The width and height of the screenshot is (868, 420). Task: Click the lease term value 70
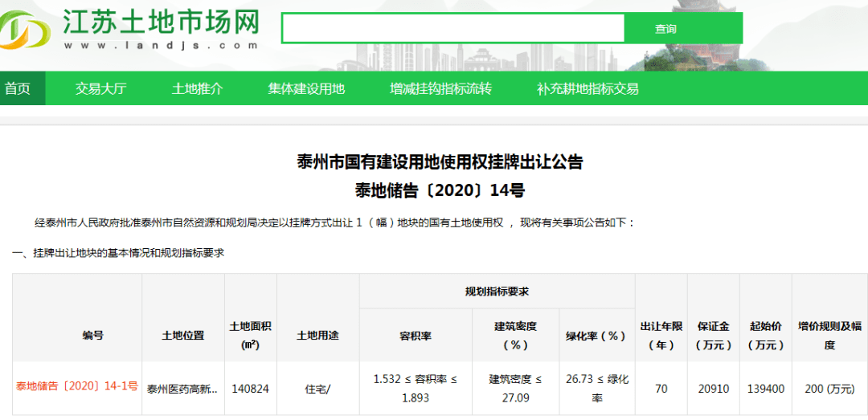point(661,389)
